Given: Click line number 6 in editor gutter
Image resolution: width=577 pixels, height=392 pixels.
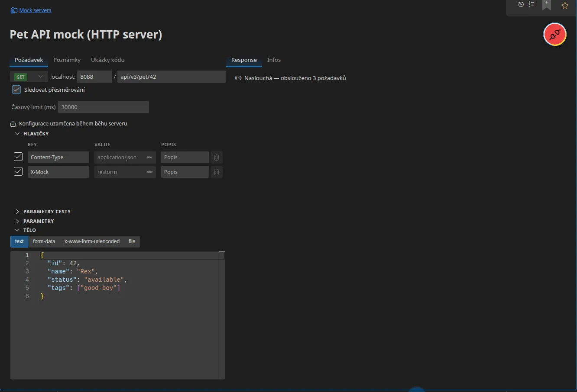Looking at the screenshot, I should pos(27,296).
